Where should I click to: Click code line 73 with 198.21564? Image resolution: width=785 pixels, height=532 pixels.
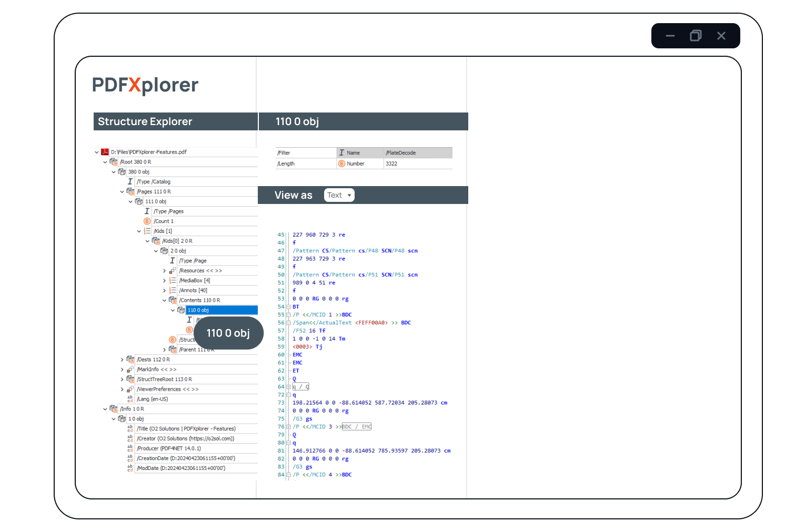pos(370,403)
